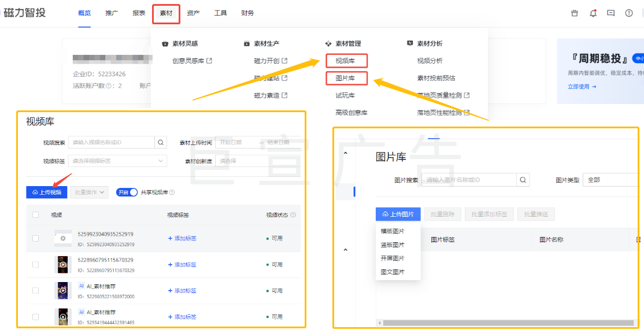The width and height of the screenshot is (644, 330).
Task: Choose 开屏图片 from upload menu
Action: coord(393,258)
